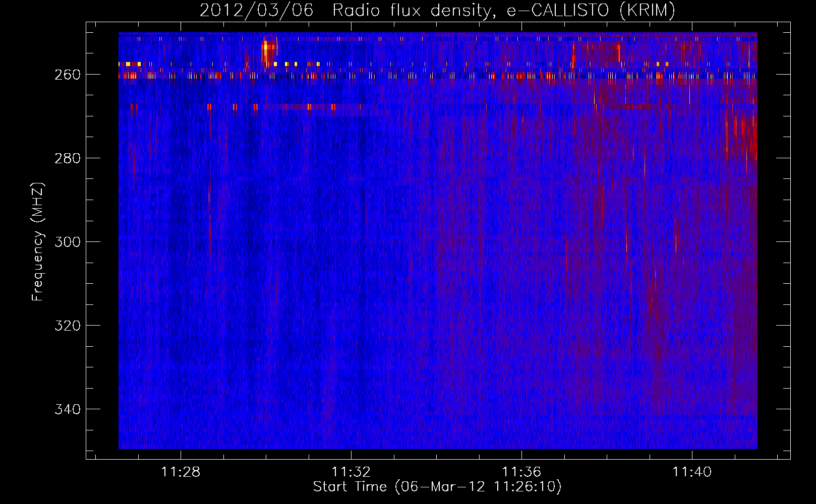
Task: Select the 300 frequency tick label
Action: point(68,242)
